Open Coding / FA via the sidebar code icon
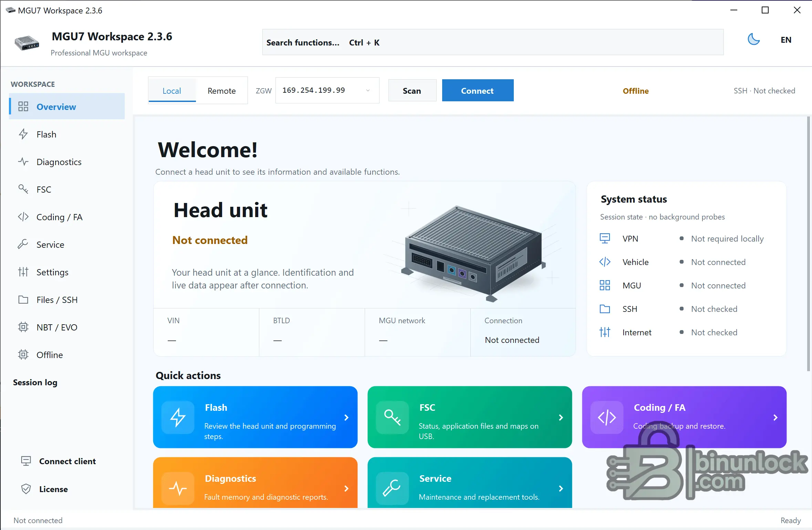 (23, 217)
